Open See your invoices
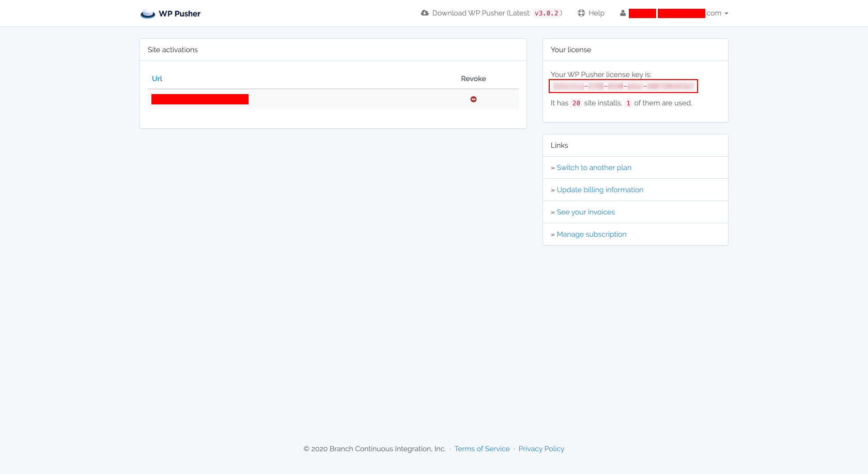Viewport: 868px width, 474px height. (585, 212)
